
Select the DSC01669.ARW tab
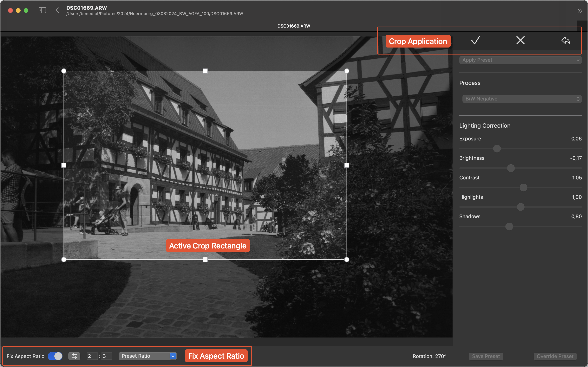[293, 26]
